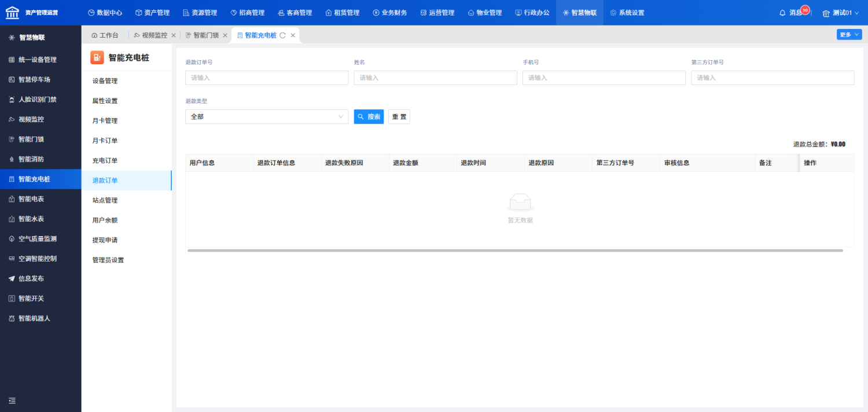Viewport: 868px width, 412px height.
Task: Click the 智能充电桩 orange charger icon
Action: (x=97, y=57)
